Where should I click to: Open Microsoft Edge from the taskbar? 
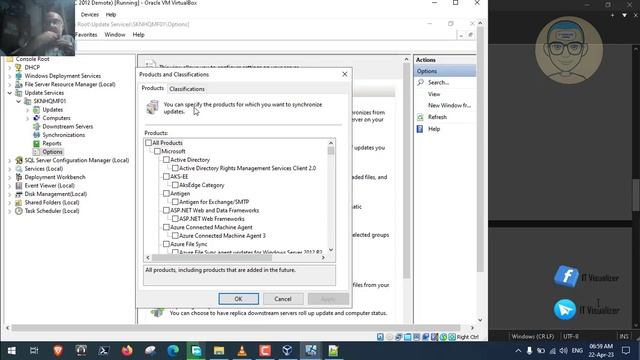tap(173, 350)
